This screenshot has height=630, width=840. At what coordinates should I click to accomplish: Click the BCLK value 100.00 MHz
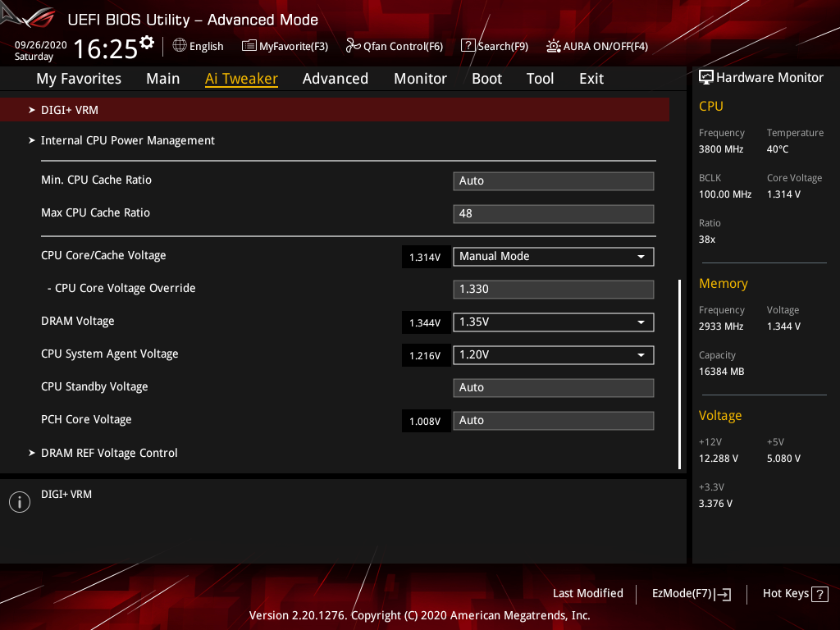coord(725,194)
